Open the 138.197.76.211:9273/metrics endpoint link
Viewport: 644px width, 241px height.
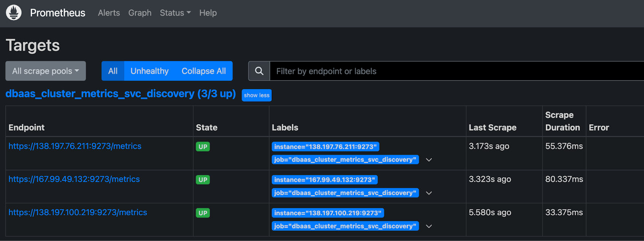[x=75, y=146]
